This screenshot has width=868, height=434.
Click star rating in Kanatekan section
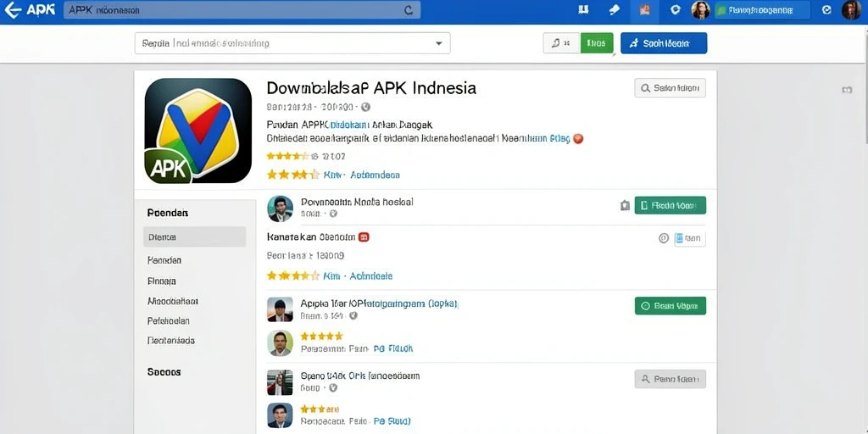pyautogui.click(x=292, y=275)
